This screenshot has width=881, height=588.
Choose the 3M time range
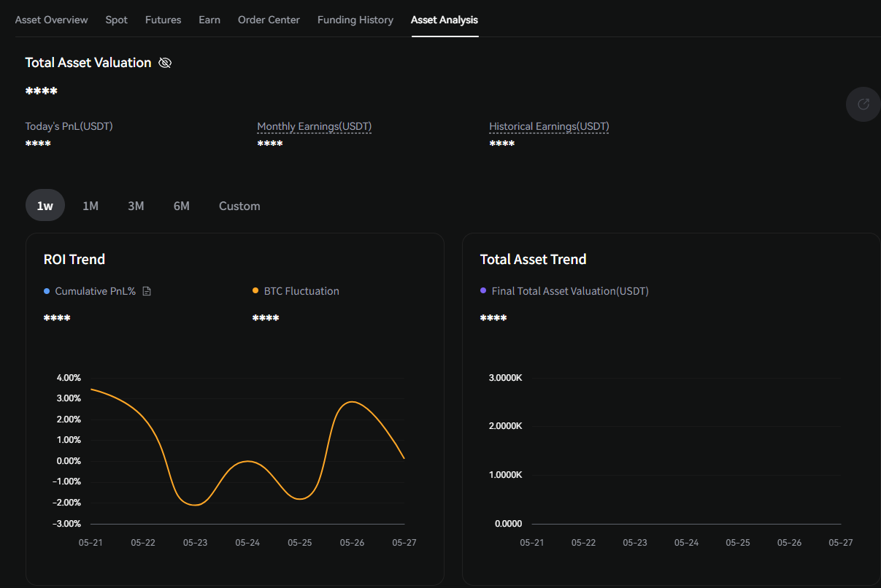(136, 206)
